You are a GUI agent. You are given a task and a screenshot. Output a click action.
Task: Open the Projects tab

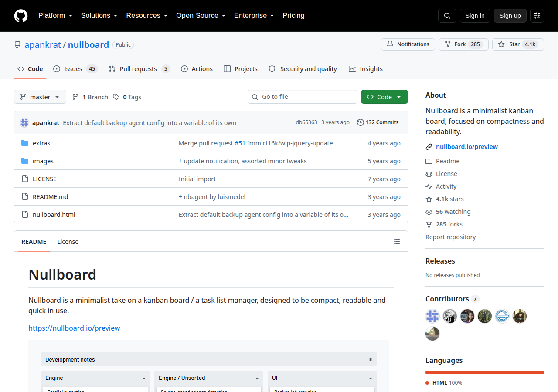[x=241, y=69]
